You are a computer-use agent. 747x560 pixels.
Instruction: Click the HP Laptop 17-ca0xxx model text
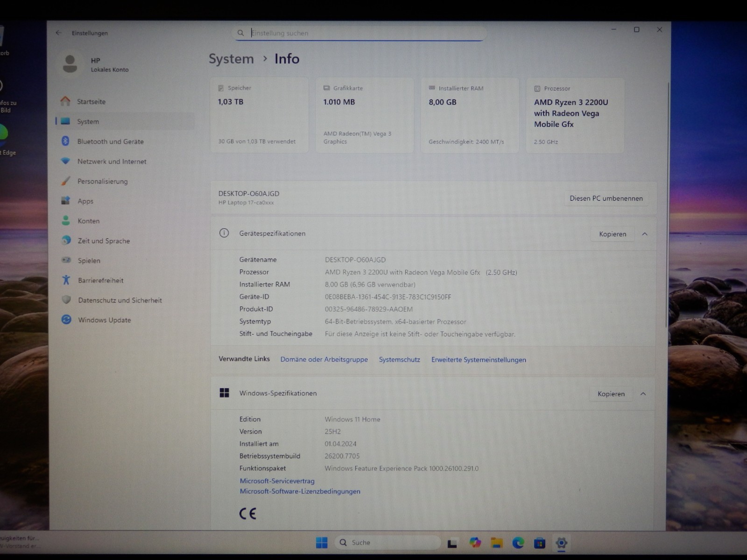[x=246, y=203]
